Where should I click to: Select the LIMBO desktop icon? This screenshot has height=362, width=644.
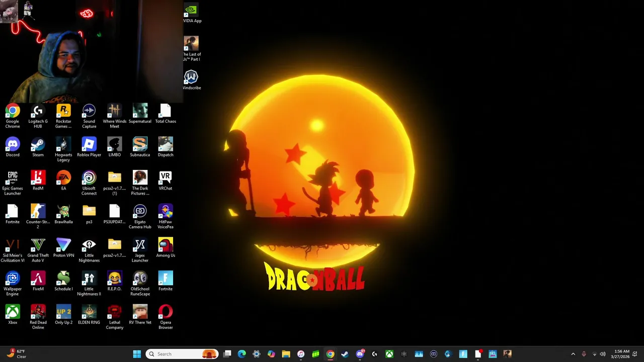(115, 147)
